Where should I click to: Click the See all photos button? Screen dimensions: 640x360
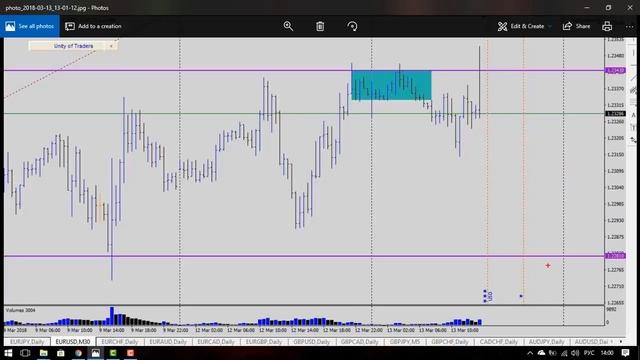(x=30, y=26)
